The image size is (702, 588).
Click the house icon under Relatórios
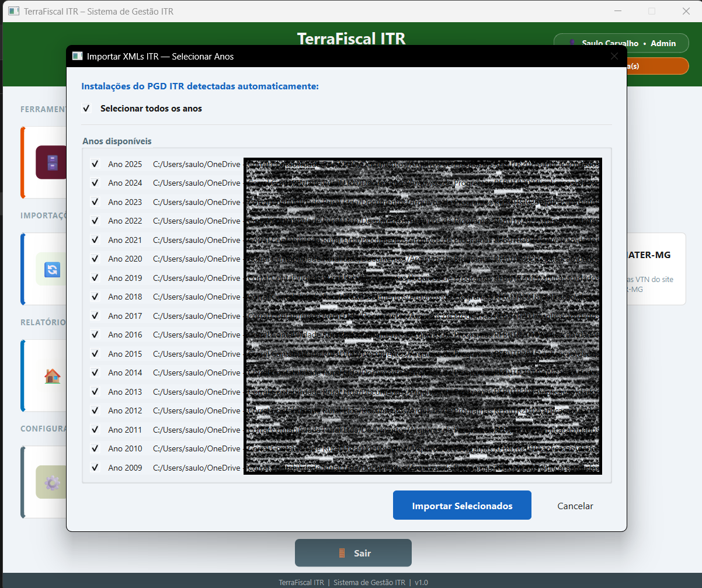(52, 376)
